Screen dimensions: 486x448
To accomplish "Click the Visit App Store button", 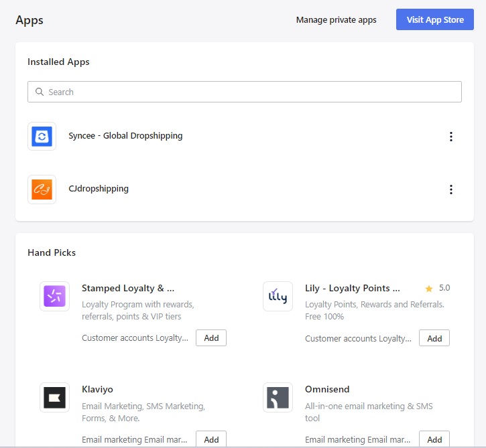I will tap(435, 19).
